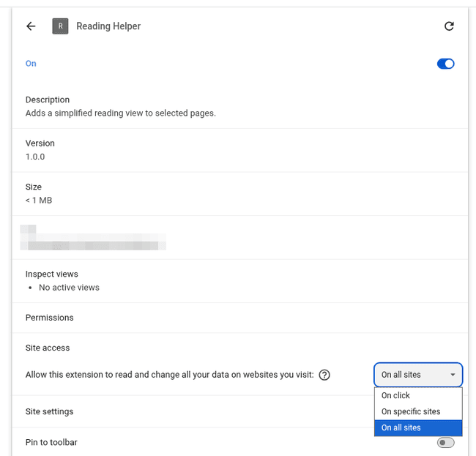Screen dimensions: 476x456
Task: Click the extension description text
Action: pos(121,113)
